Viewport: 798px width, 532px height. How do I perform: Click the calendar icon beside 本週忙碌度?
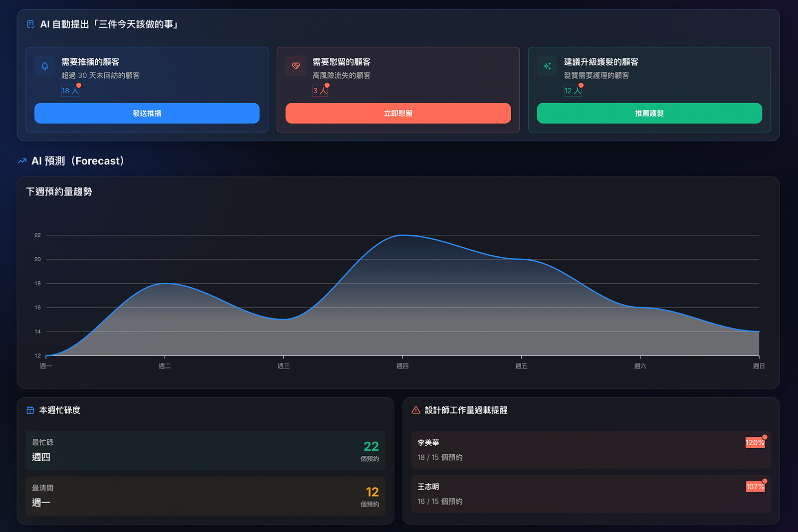(x=30, y=410)
